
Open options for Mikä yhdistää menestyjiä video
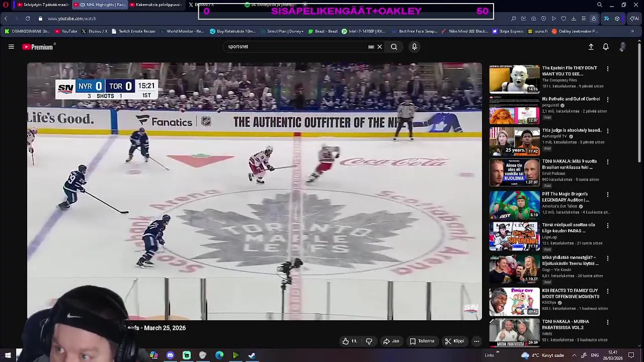click(x=607, y=258)
